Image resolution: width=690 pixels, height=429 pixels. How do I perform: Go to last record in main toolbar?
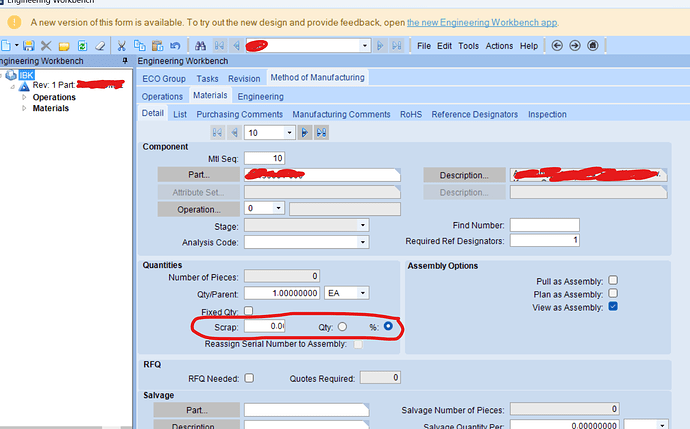click(x=397, y=46)
